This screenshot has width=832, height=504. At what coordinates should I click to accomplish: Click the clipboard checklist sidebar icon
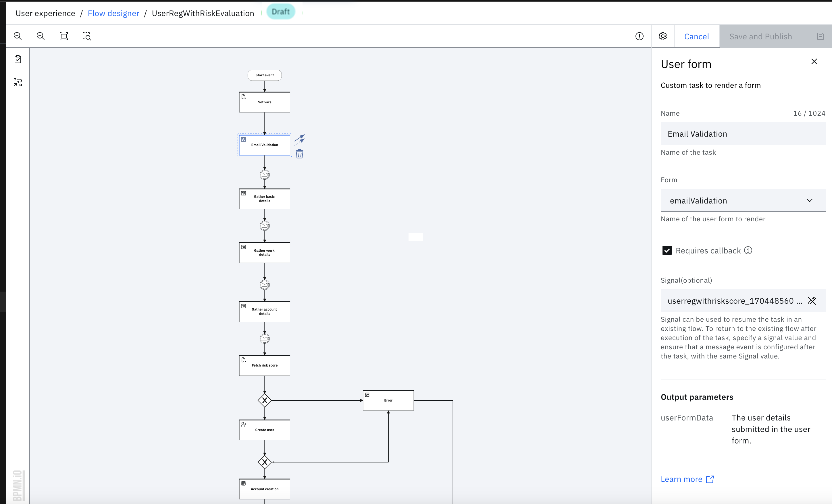pos(18,59)
